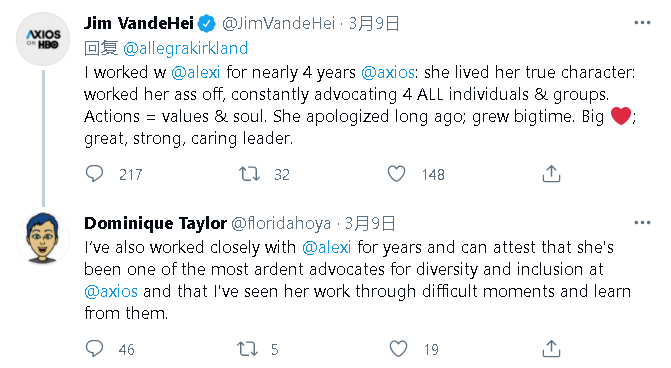Viewport: 671px width, 368px height.
Task: Open the @allegrakirkland reply mention
Action: point(185,48)
